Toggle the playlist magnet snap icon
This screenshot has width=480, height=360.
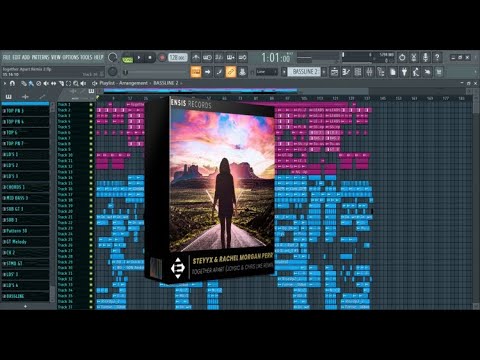click(x=12, y=83)
